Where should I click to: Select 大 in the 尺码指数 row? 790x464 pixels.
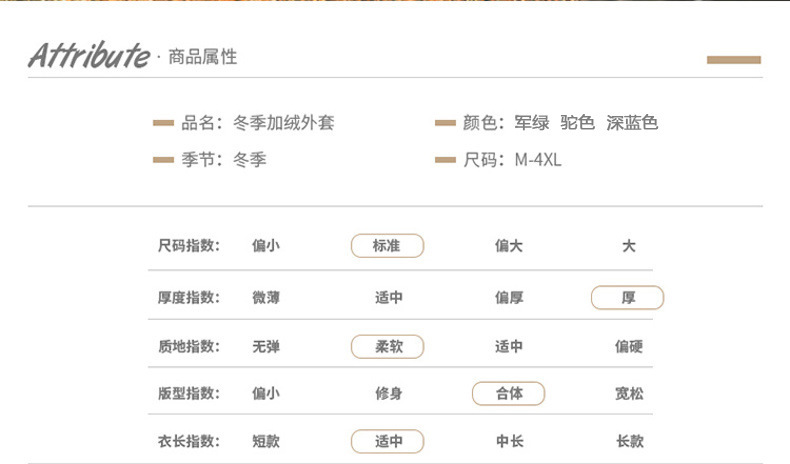click(x=628, y=246)
